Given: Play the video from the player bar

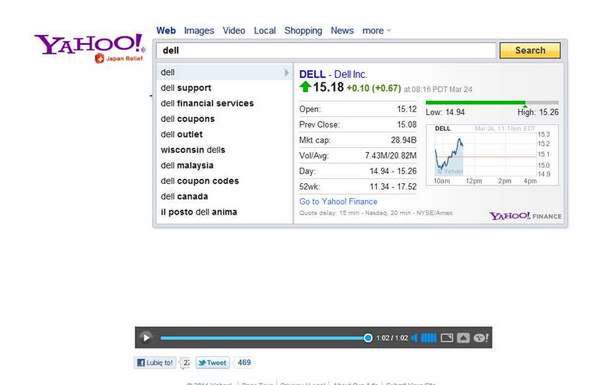Looking at the screenshot, I should 146,337.
